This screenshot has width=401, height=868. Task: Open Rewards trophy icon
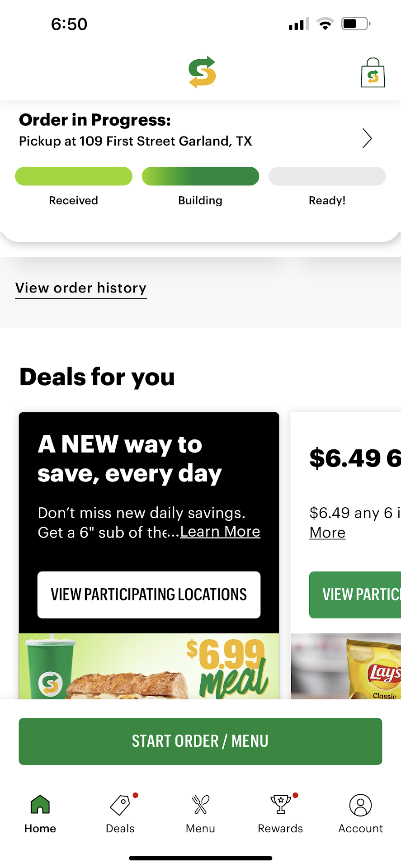click(280, 805)
